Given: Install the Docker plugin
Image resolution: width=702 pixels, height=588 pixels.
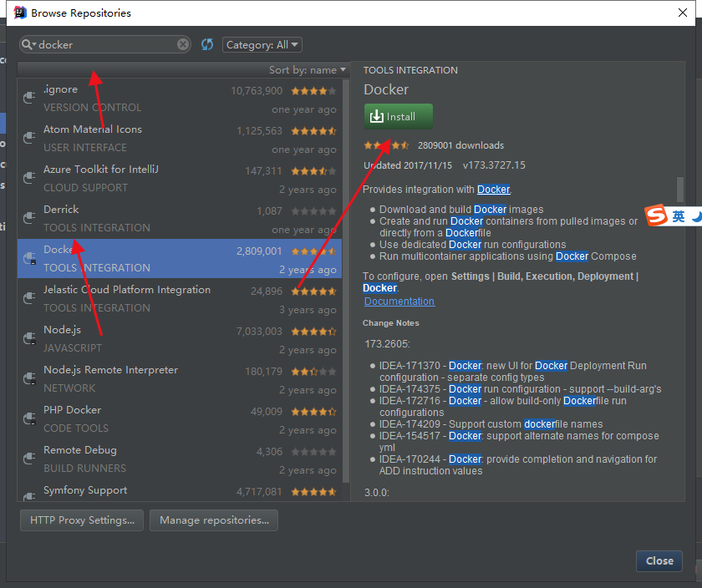Looking at the screenshot, I should 399,116.
